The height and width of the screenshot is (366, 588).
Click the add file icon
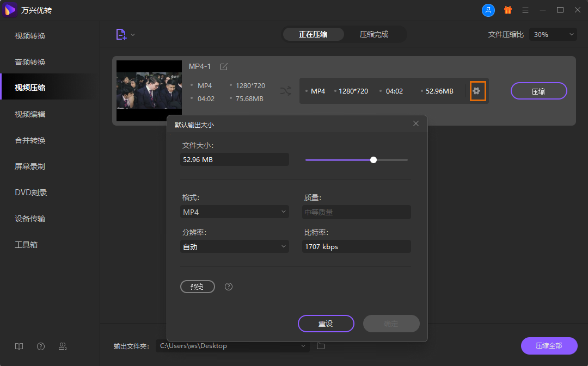(x=121, y=34)
